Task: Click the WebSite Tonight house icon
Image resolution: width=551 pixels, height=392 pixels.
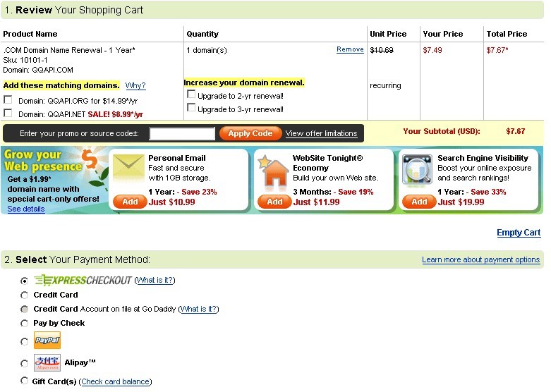Action: tap(274, 171)
